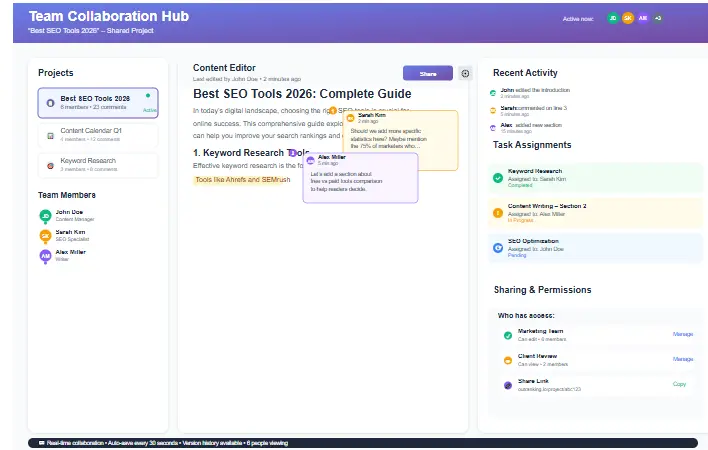Open Alex Miller's comment bubble
Screen dimensions: 708x450
pyautogui.click(x=360, y=178)
